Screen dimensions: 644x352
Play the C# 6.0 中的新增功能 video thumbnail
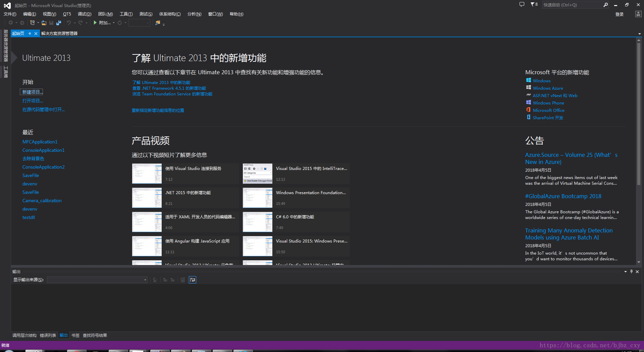click(258, 222)
